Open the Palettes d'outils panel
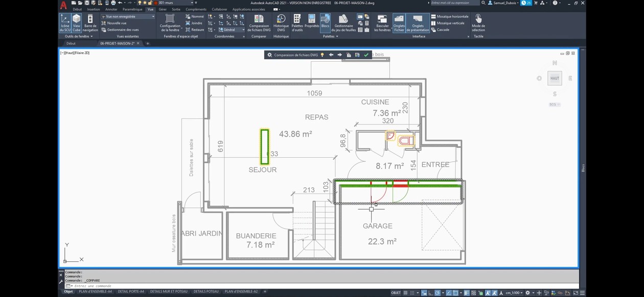 pyautogui.click(x=297, y=23)
